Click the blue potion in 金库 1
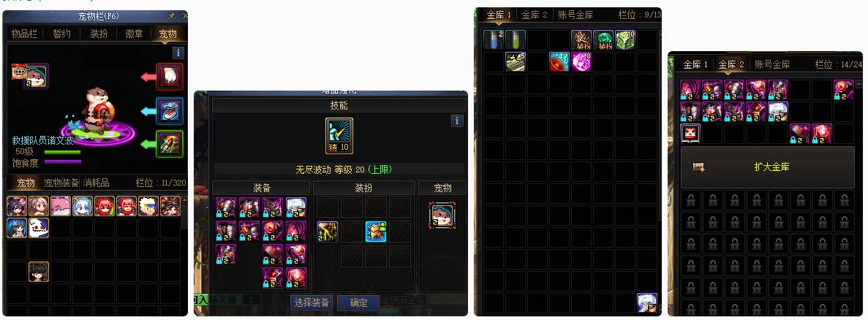The width and height of the screenshot is (868, 320). 494,39
